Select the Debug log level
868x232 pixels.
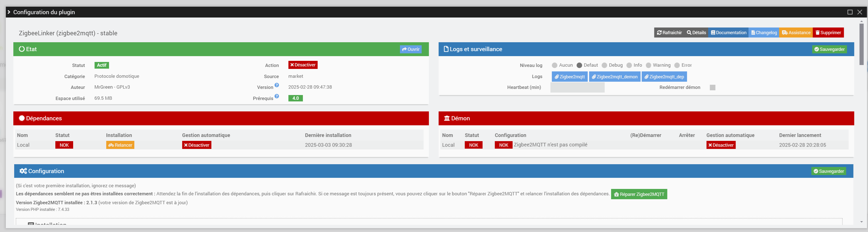pyautogui.click(x=604, y=65)
